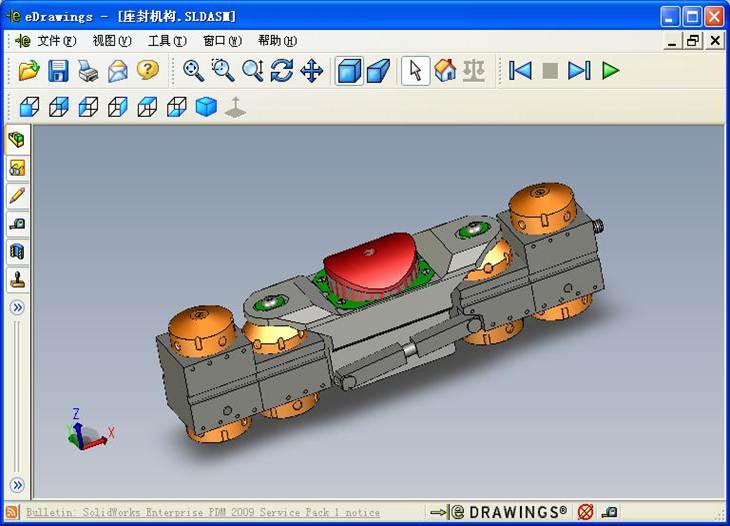730x526 pixels.
Task: Activate the Rotate view tool
Action: pyautogui.click(x=282, y=71)
